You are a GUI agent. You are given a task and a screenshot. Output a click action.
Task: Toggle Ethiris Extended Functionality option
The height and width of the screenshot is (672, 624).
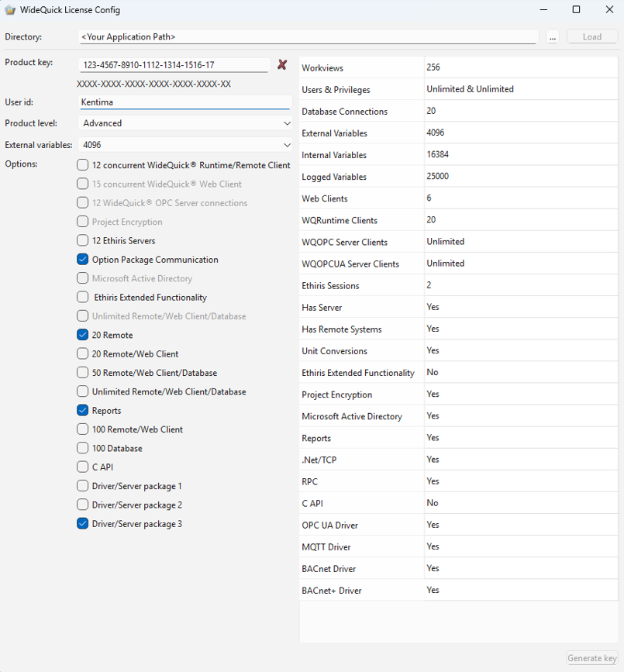pyautogui.click(x=82, y=297)
